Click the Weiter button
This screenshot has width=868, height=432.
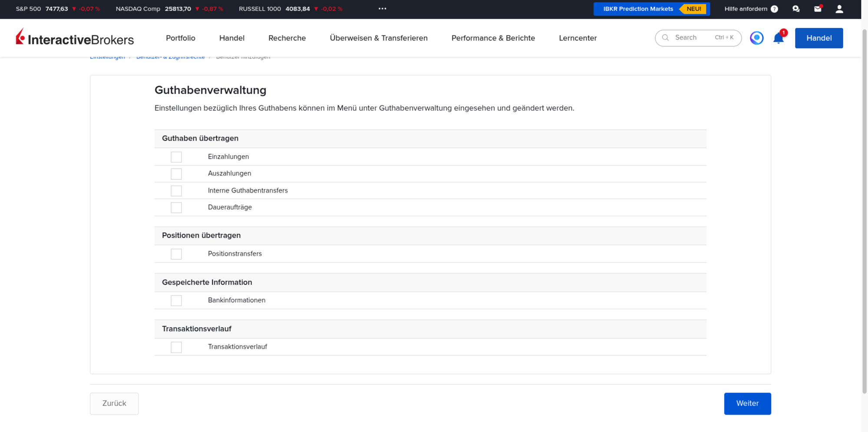(x=747, y=404)
